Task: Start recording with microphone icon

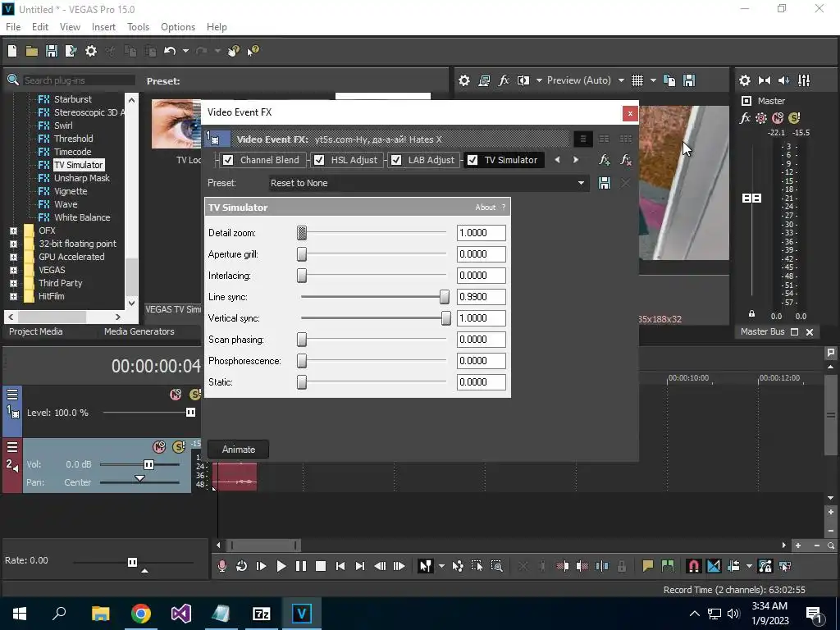Action: tap(221, 566)
